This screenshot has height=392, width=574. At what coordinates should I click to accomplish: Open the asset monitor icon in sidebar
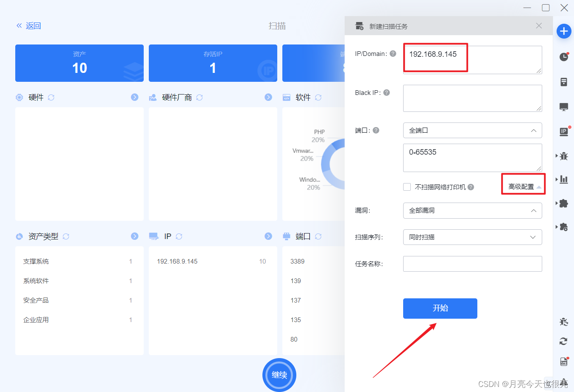(564, 107)
